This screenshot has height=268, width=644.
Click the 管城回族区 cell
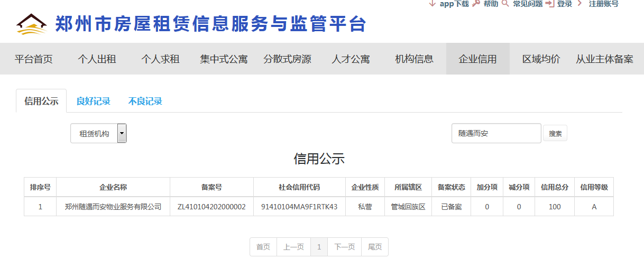click(408, 207)
